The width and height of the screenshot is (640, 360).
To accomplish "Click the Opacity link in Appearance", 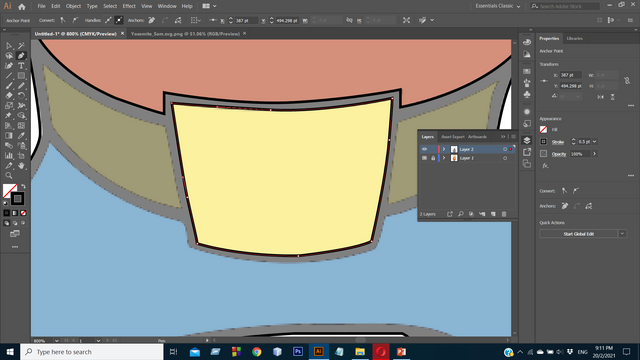I will (x=559, y=154).
